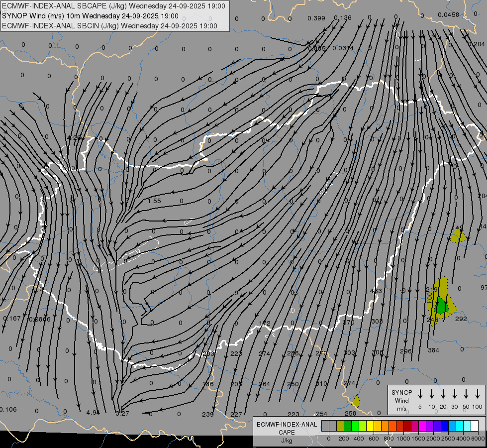Click the map value '310'

coord(321,384)
